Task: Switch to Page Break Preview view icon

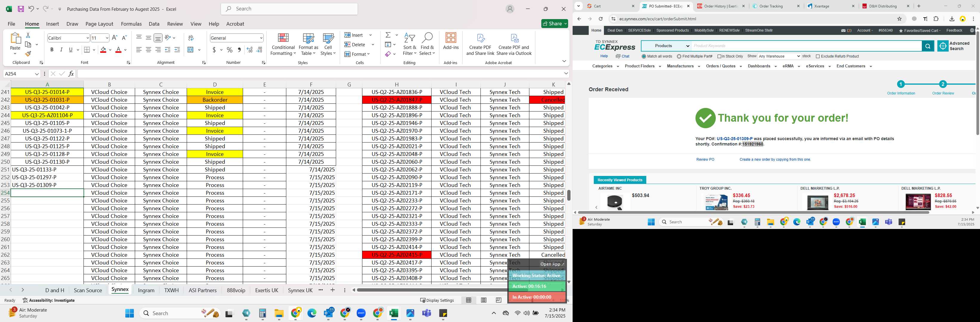Action: [x=498, y=300]
